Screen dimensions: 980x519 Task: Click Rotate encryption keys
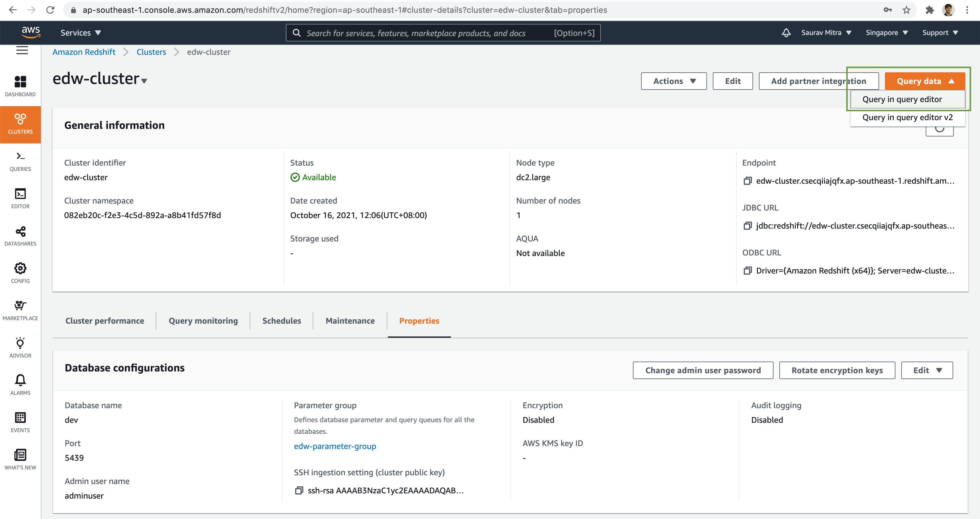tap(837, 370)
